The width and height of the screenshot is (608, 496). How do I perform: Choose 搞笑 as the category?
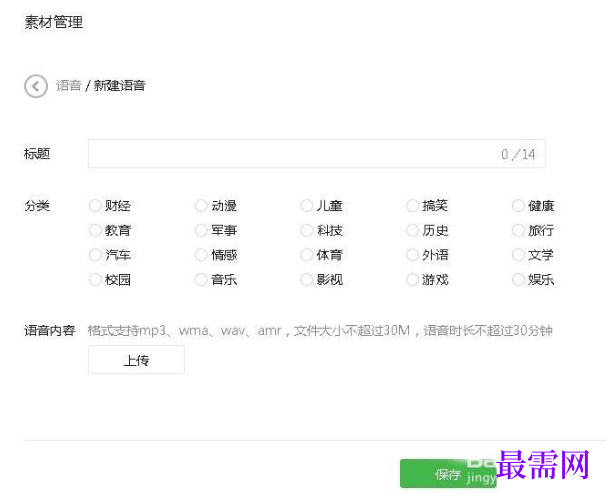click(412, 206)
